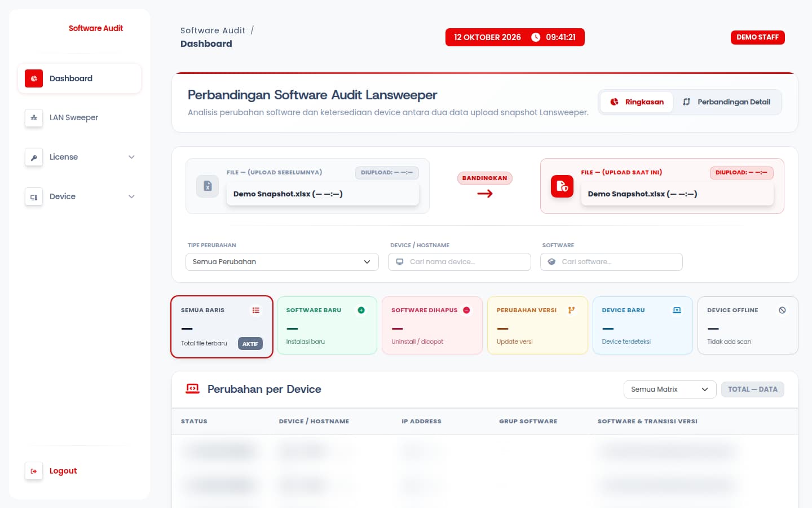Click the red minus icon on Software Dihapus

tap(466, 310)
